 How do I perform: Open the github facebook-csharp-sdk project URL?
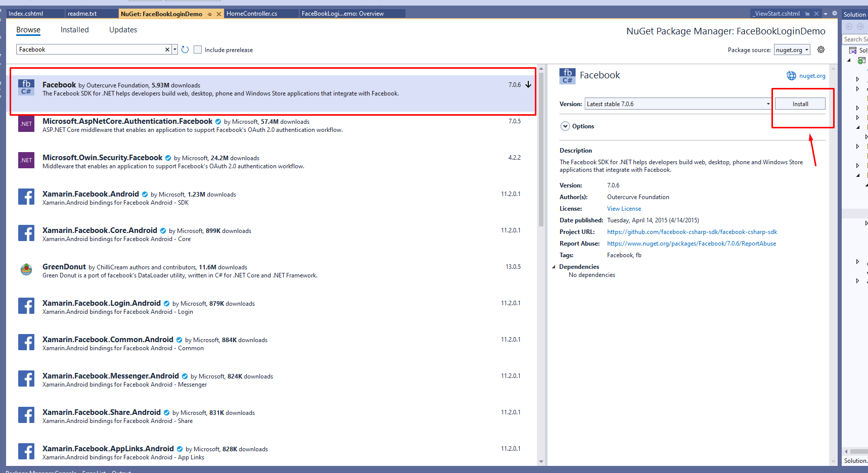click(692, 232)
